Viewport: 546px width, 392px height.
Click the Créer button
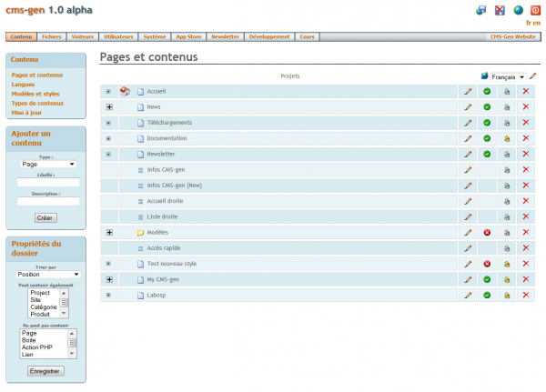pos(45,217)
